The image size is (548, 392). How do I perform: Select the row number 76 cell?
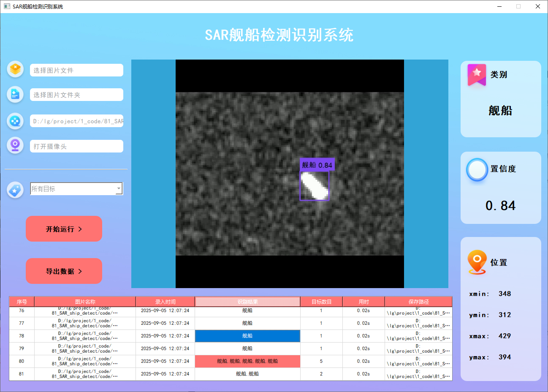click(22, 311)
